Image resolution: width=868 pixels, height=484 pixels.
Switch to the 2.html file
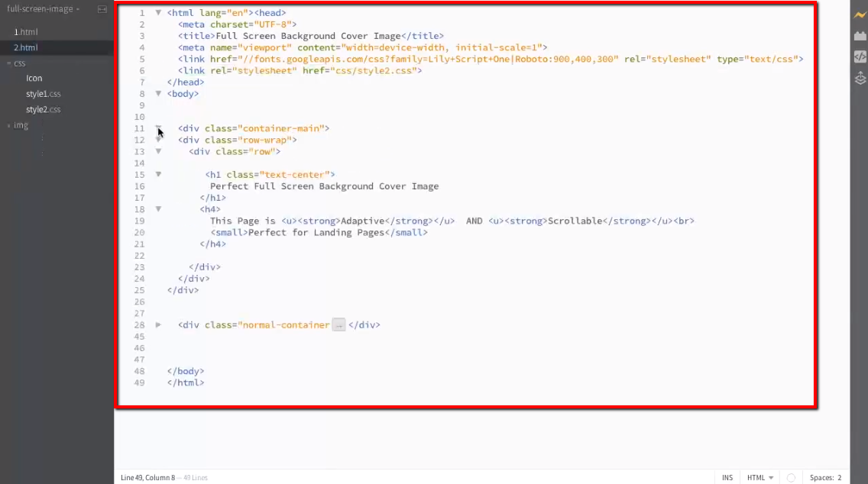[27, 47]
